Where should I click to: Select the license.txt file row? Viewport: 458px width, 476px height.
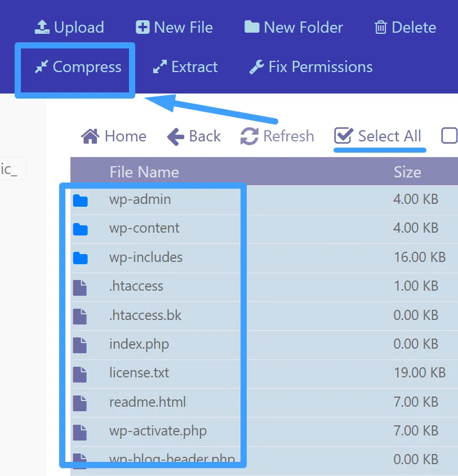point(139,373)
